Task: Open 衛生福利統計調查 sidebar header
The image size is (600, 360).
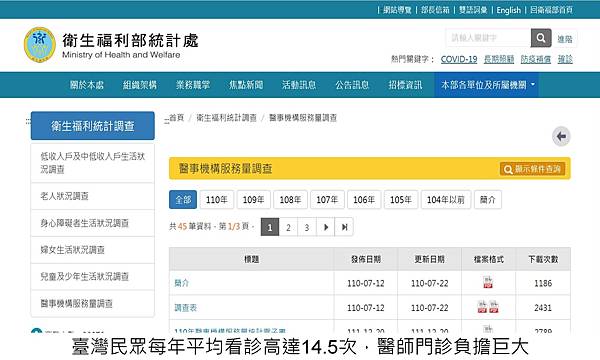Action: click(93, 126)
